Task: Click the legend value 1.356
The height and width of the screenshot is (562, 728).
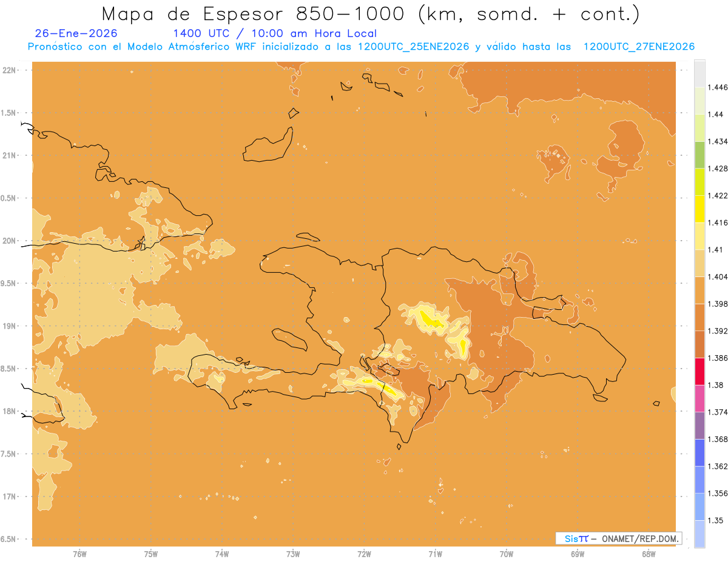Action: tap(717, 493)
